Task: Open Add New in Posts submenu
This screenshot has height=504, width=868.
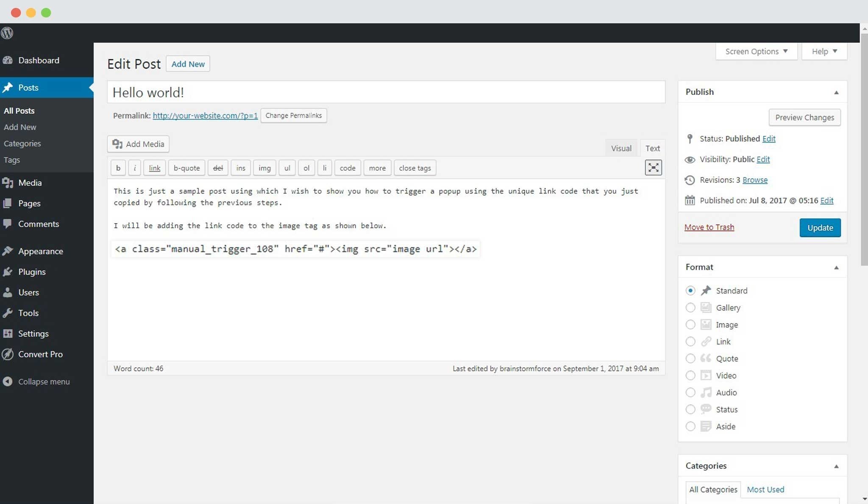Action: click(20, 127)
